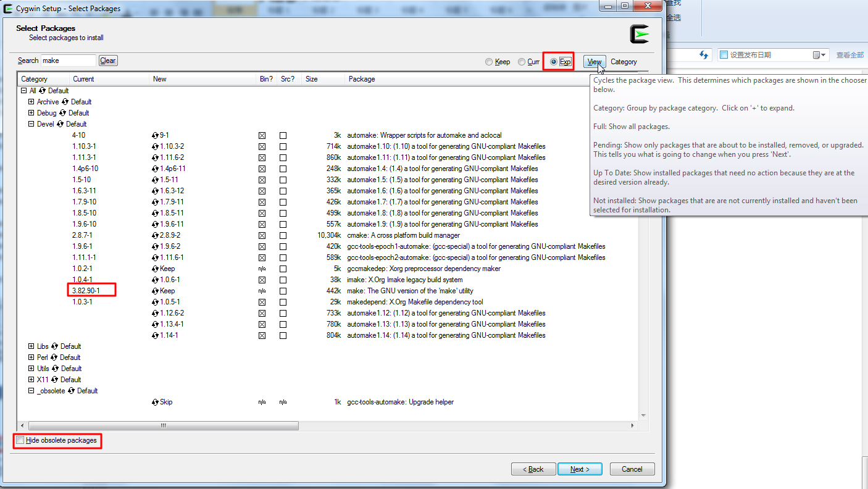Click cycle icon beside make Keep

tap(156, 291)
